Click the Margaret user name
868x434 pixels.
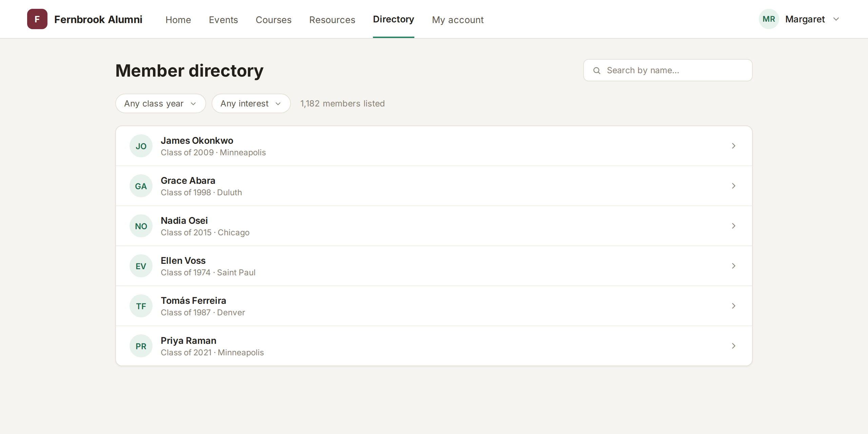tap(805, 19)
